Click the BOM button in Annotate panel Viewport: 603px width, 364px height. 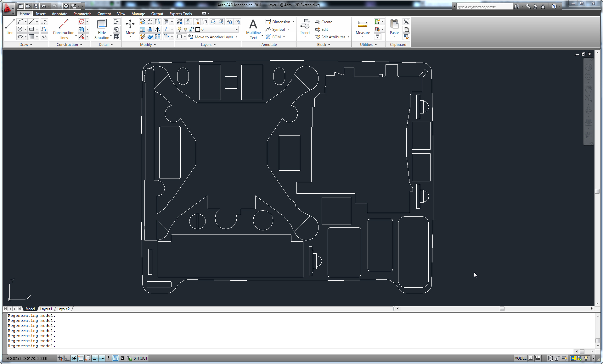tap(275, 37)
